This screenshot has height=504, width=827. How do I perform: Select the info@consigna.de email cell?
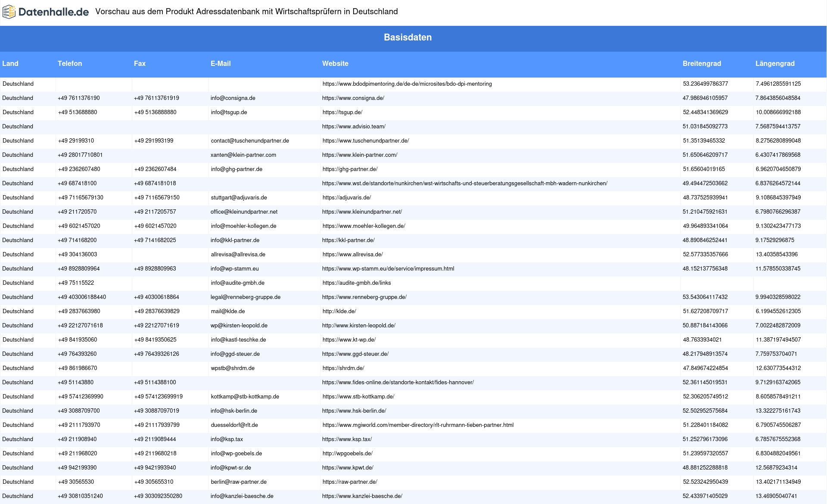(x=233, y=98)
